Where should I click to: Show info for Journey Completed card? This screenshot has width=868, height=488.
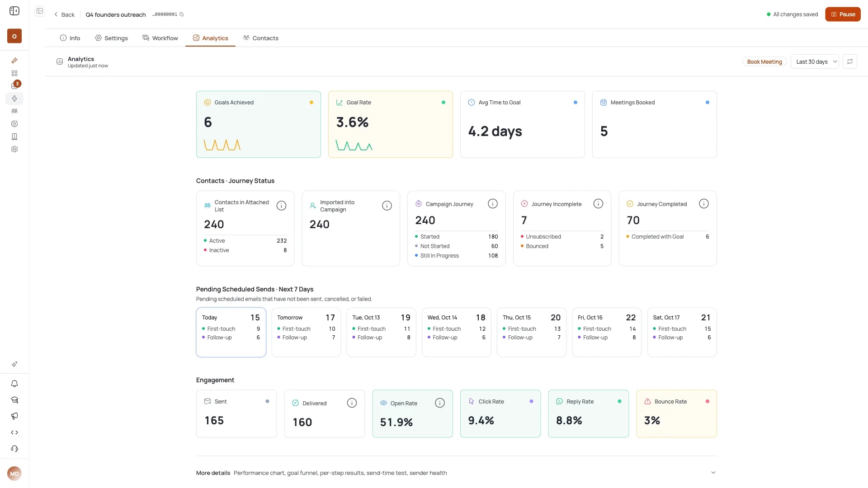[704, 204]
